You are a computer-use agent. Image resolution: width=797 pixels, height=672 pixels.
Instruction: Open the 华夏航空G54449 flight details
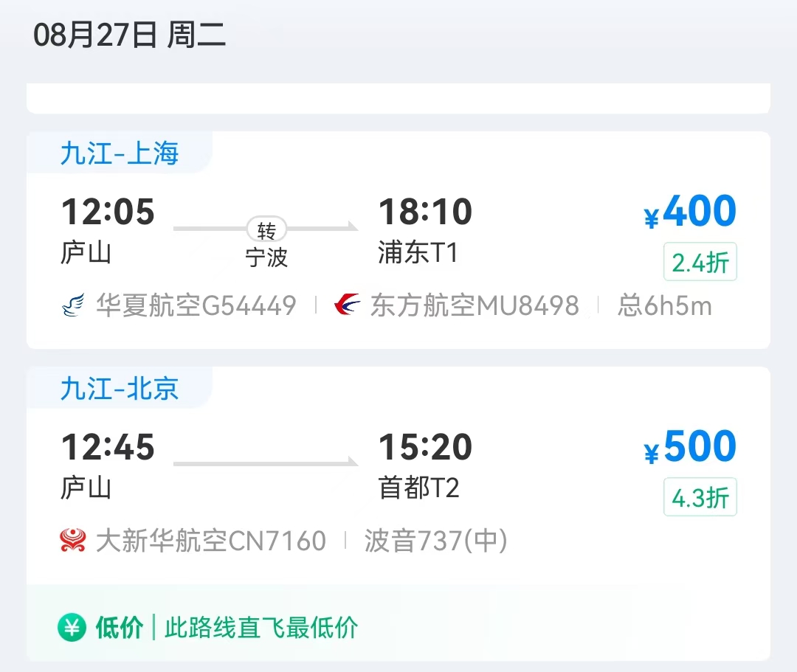[x=196, y=306]
